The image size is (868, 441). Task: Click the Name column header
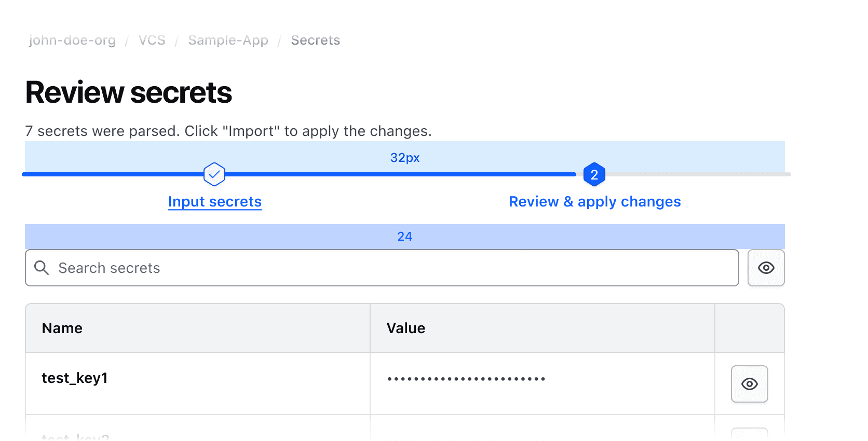[x=62, y=328]
